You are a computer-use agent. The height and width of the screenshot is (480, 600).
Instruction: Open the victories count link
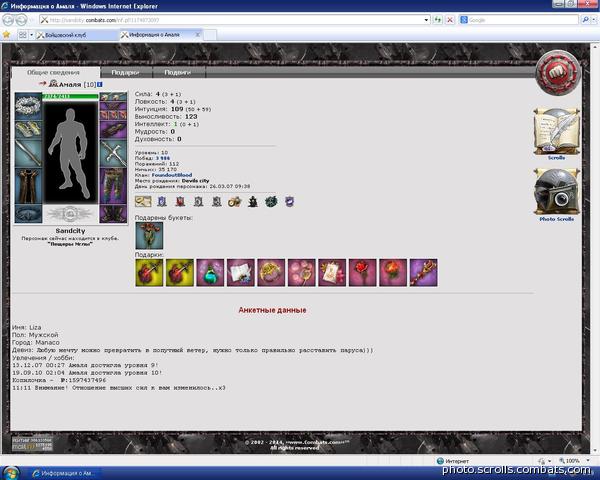pos(163,158)
